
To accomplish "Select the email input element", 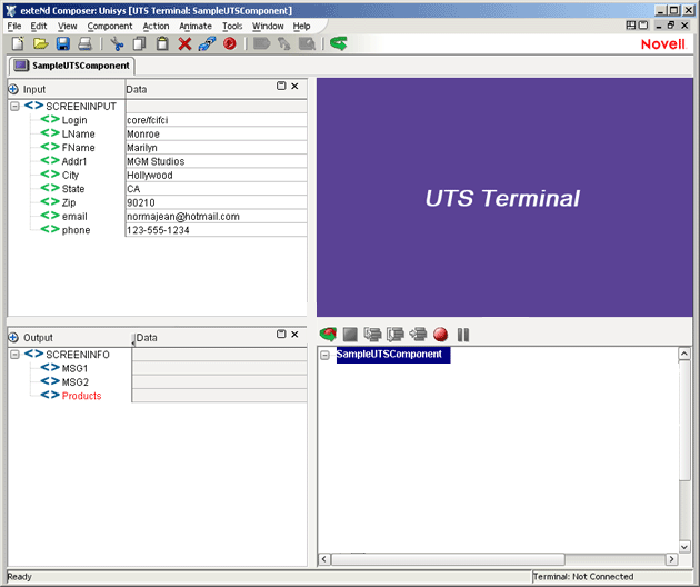I will point(75,216).
